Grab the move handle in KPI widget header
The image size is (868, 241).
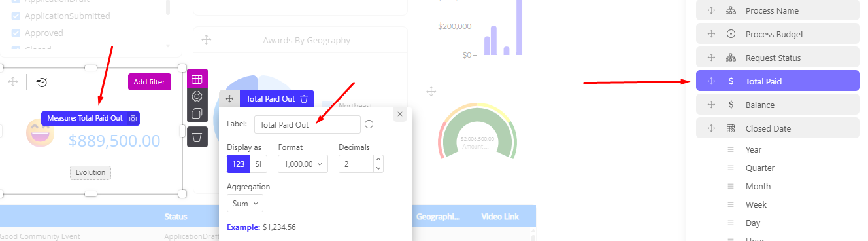pyautogui.click(x=12, y=81)
